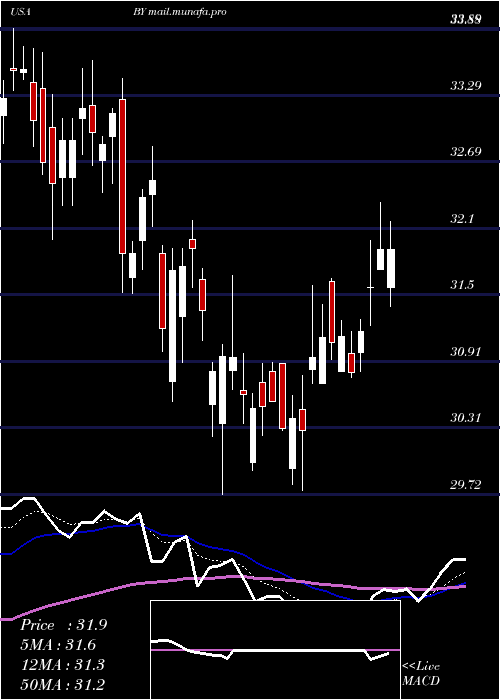
Task: Click the 'USA' label at top left
Action: click(20, 12)
